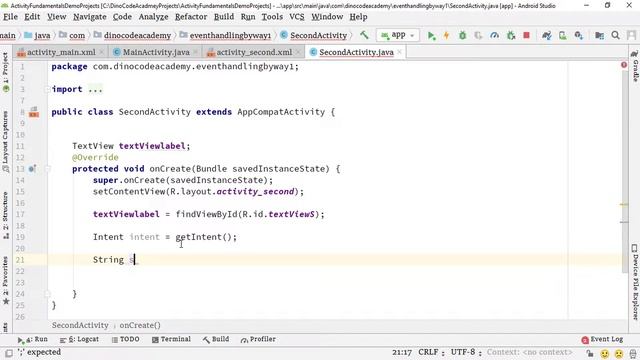This screenshot has height=360, width=640.
Task: Click Sync Project with Gradle Files icon
Action: (x=547, y=36)
